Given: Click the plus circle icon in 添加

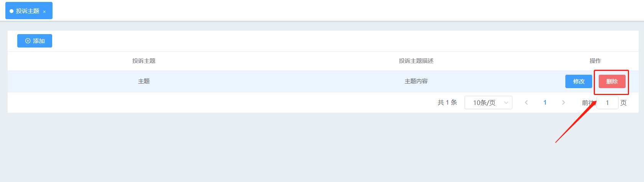Looking at the screenshot, I should [x=28, y=41].
